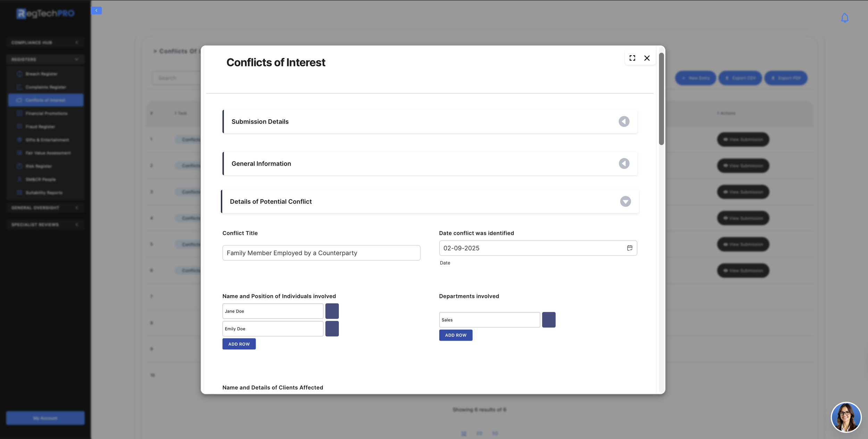Delete the Jane Doe row
The width and height of the screenshot is (868, 439).
click(332, 311)
